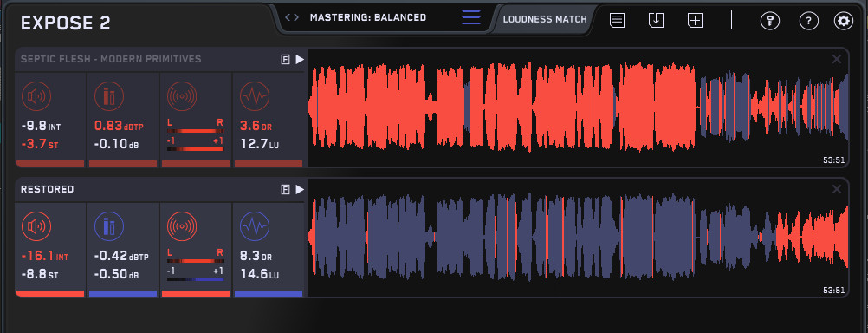Open the notes list icon
The image size is (868, 333).
coord(618,21)
